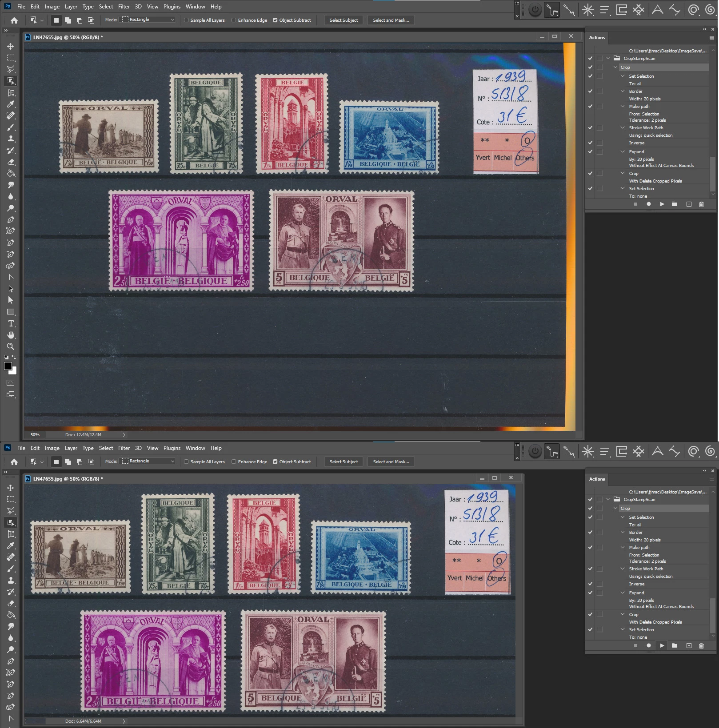Set the background color swatch in upper toolbar

click(x=15, y=371)
